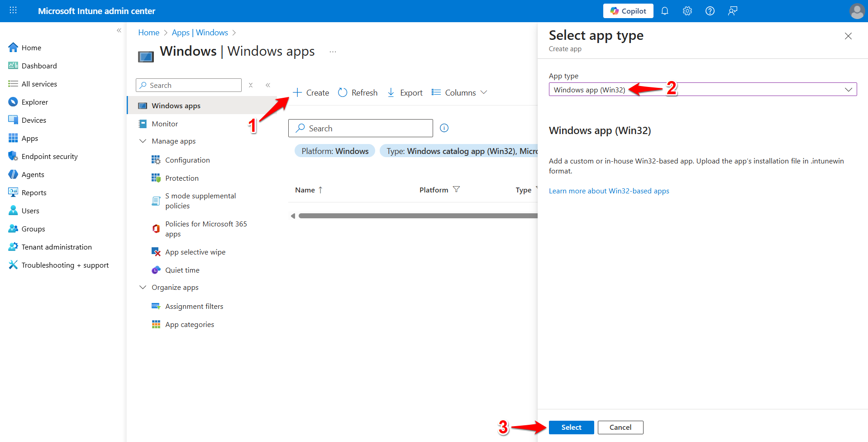Open the App type dropdown
This screenshot has width=868, height=442.
703,89
